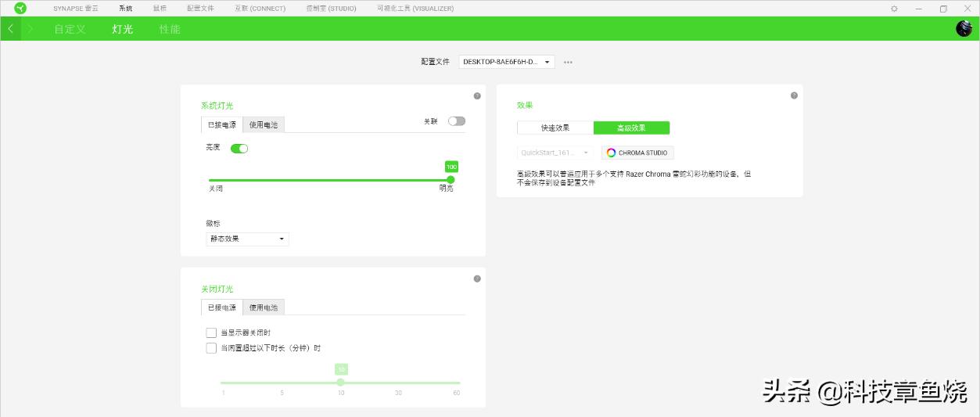Launch CHROMA STUDIO
This screenshot has height=417, width=980.
click(x=637, y=153)
